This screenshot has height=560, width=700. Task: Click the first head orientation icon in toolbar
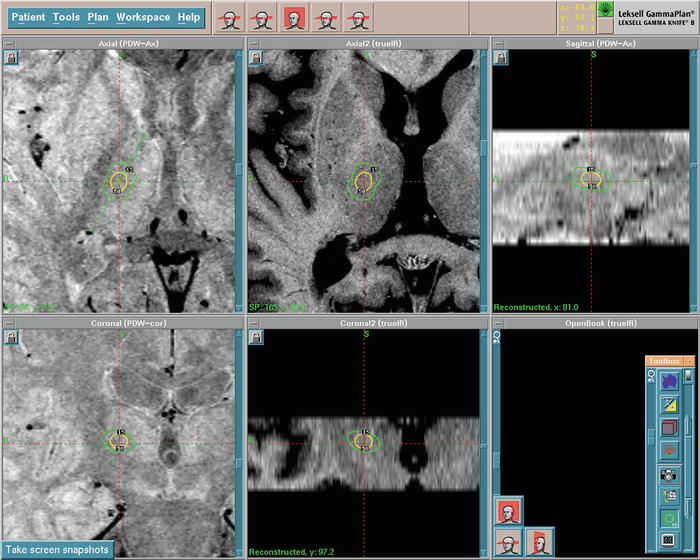click(x=231, y=17)
